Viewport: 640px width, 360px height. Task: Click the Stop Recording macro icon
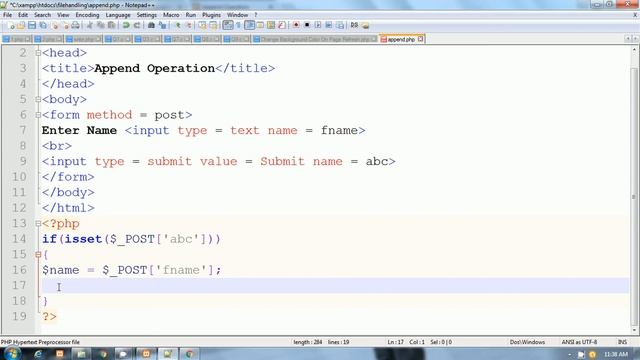[x=307, y=25]
